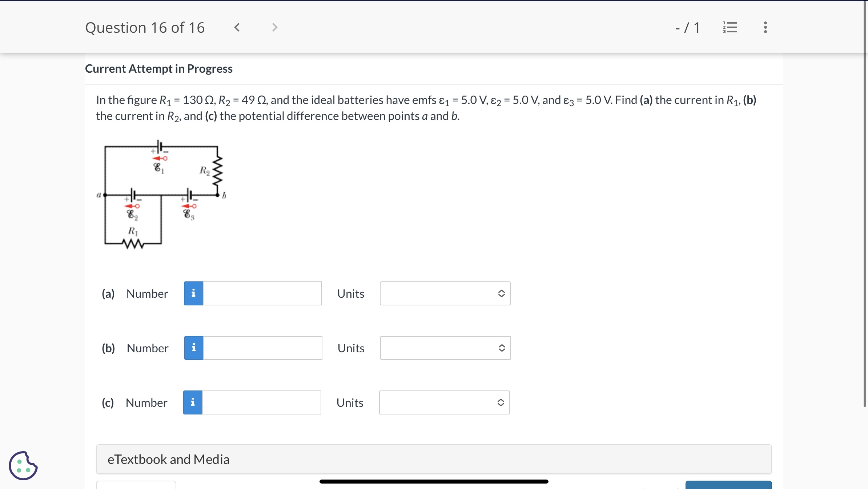
Task: Select the Number input field for part (c)
Action: click(x=261, y=402)
